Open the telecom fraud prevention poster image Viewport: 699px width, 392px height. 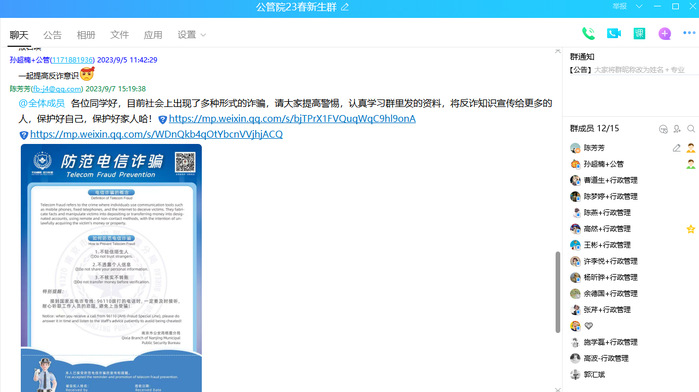click(x=111, y=268)
